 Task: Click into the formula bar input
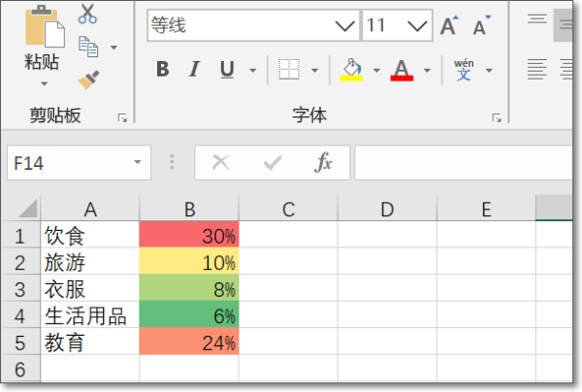(464, 163)
